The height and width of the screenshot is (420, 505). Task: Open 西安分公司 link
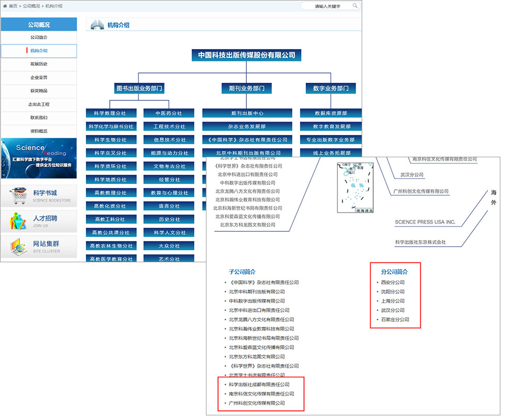(393, 282)
